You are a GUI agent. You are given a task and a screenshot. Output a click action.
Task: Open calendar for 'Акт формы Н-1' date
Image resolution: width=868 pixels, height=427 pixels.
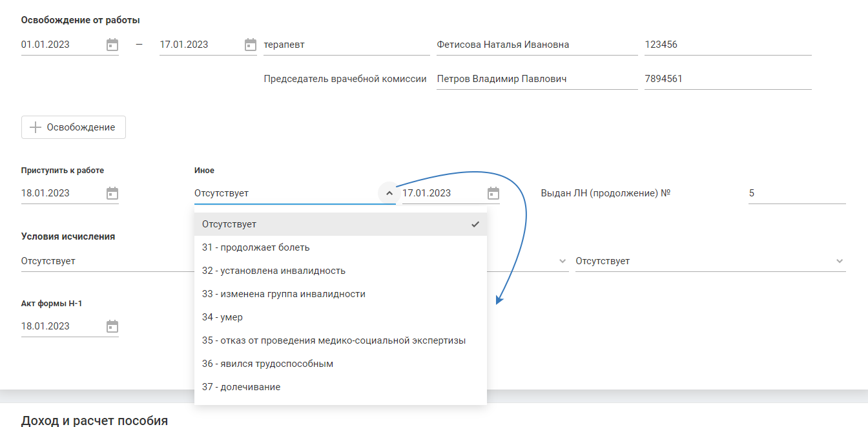(x=112, y=326)
